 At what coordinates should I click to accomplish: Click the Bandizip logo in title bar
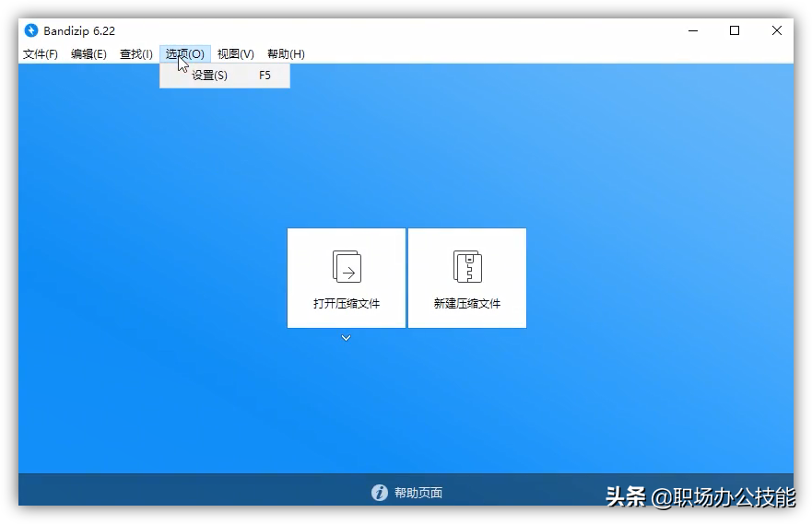[x=31, y=30]
